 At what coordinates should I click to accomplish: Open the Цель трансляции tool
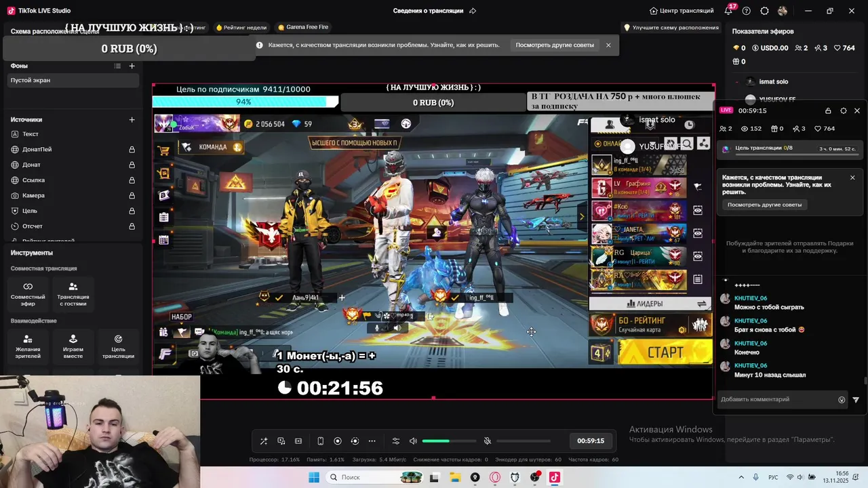[x=118, y=346]
